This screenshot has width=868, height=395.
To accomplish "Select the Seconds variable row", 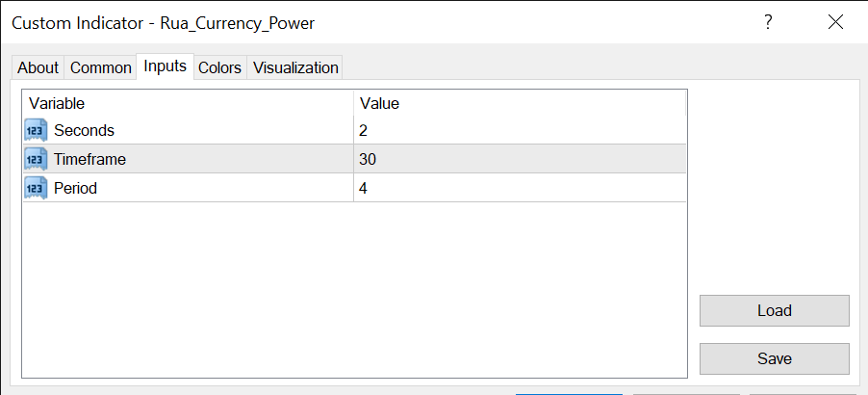I will [354, 131].
